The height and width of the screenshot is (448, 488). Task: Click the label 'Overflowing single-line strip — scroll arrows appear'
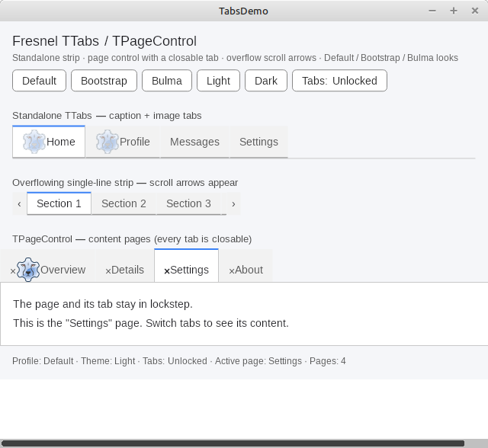pos(125,183)
